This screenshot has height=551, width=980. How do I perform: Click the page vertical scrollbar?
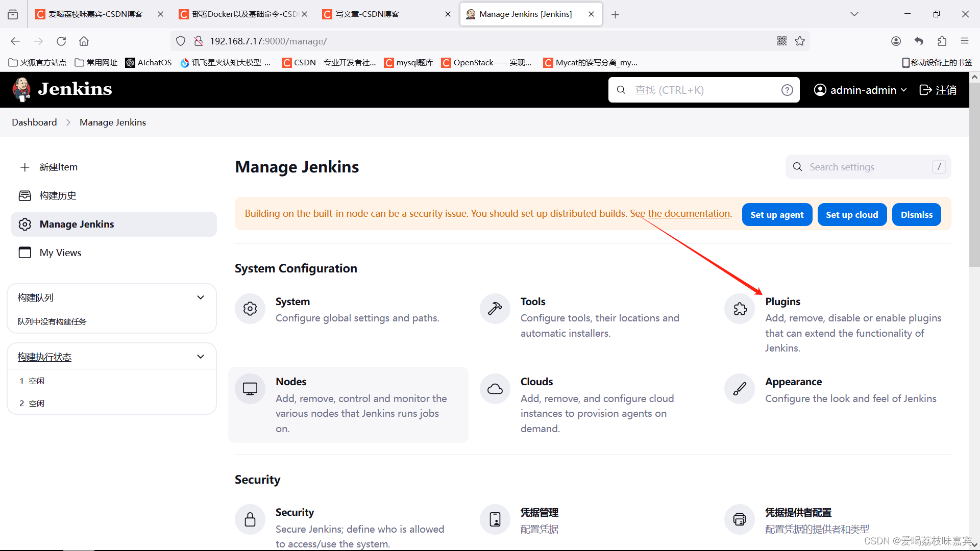tap(974, 175)
